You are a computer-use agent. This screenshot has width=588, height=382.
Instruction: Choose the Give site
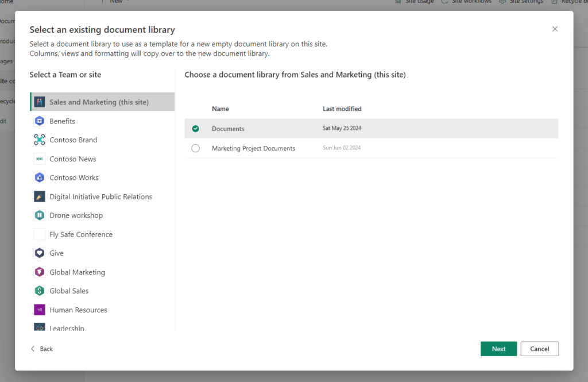click(102, 253)
